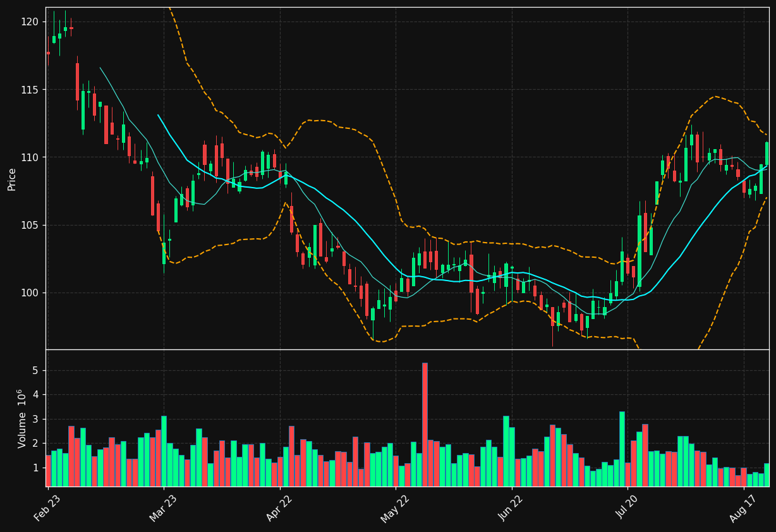Click the Volume 10^6 axis title
The image size is (776, 532).
pos(21,418)
